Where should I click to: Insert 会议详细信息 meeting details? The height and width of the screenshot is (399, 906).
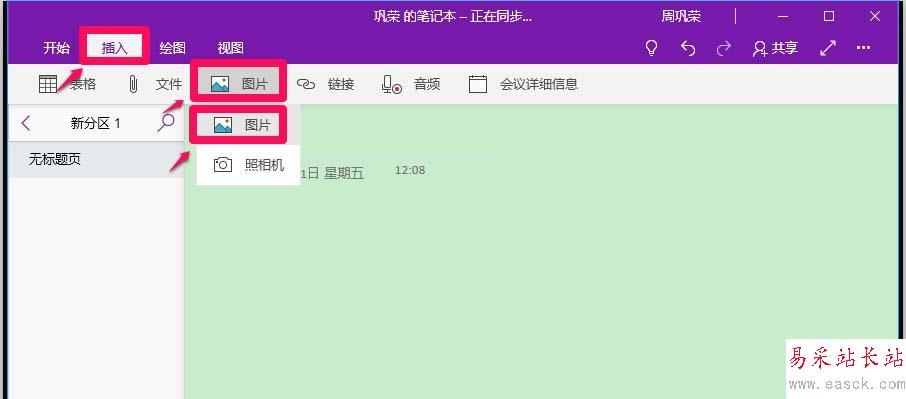coord(523,84)
